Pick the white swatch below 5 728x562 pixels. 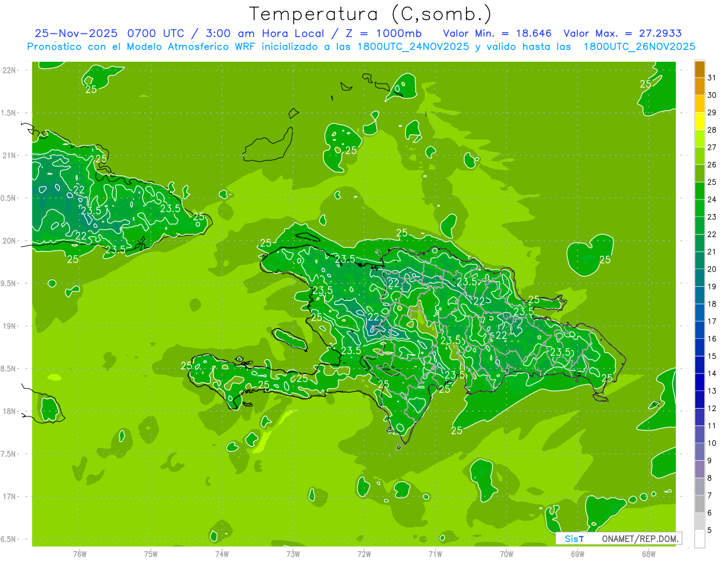[699, 539]
